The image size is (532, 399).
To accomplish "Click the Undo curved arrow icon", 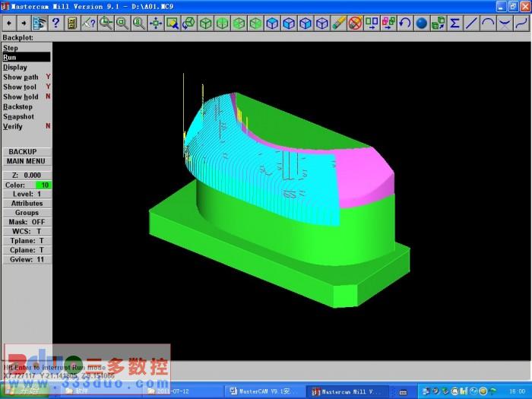I will 405,23.
